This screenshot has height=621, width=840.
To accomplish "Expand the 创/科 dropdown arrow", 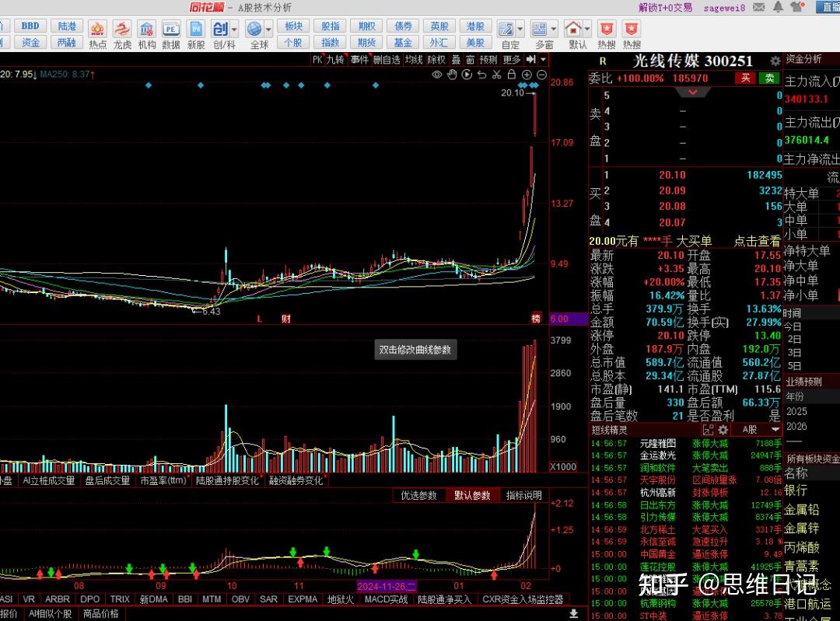I will point(234,29).
